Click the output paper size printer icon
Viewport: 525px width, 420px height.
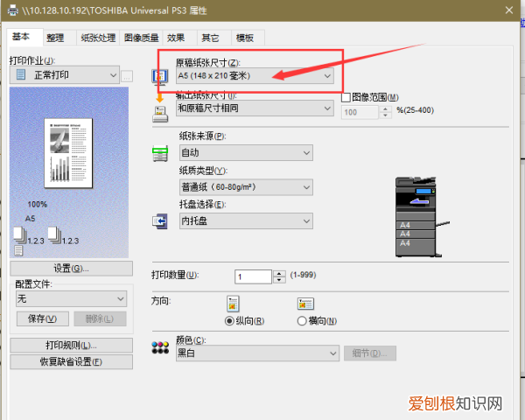(x=160, y=114)
